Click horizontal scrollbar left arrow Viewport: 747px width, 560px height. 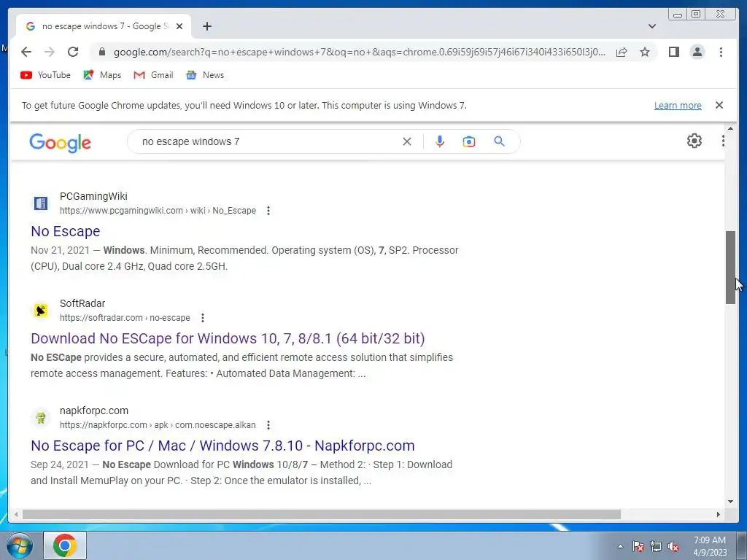pos(16,514)
